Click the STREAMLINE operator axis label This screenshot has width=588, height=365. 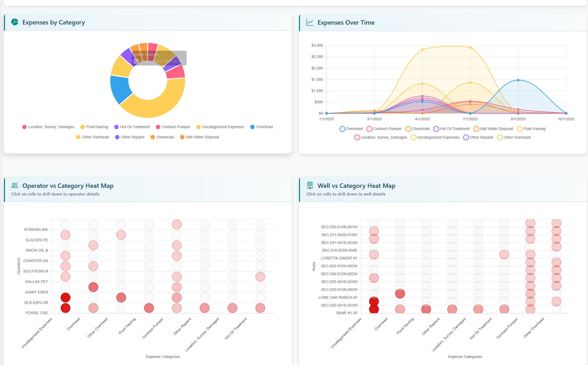tap(36, 230)
